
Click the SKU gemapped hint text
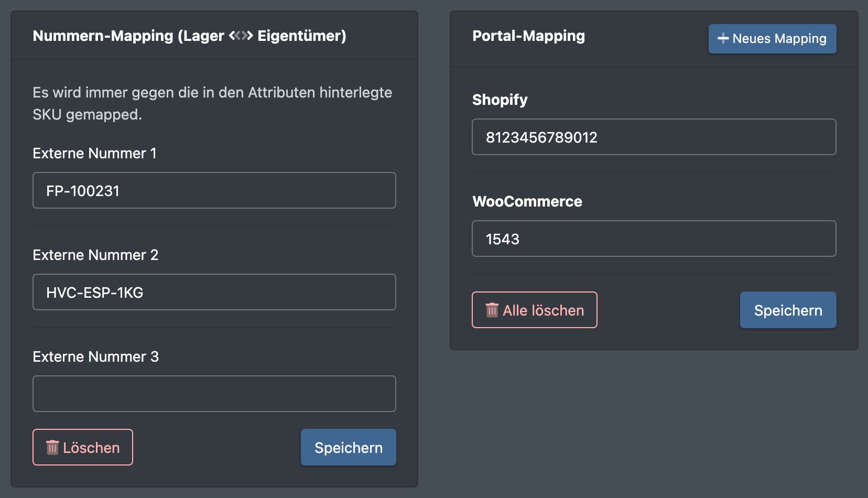pos(212,103)
